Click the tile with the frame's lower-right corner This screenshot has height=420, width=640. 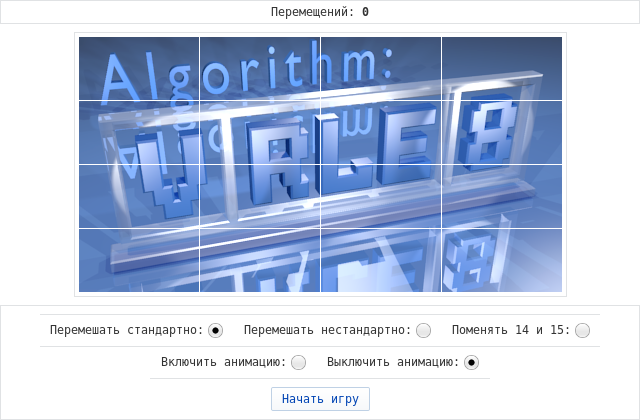502,196
